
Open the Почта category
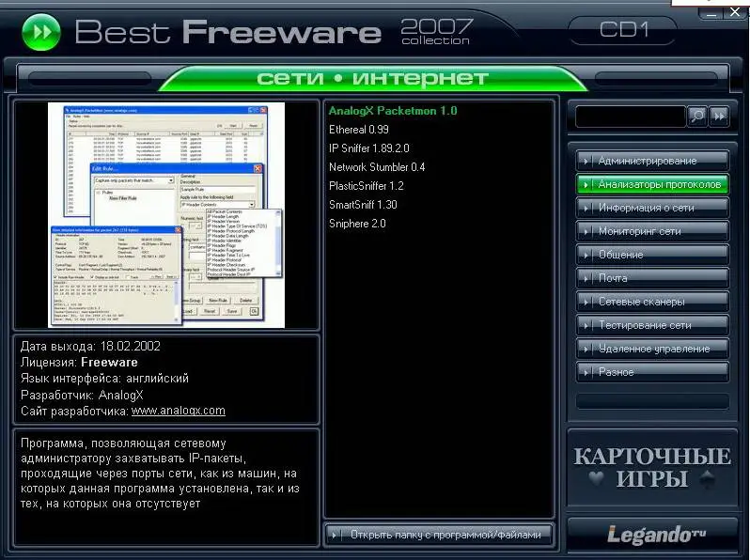click(x=652, y=278)
